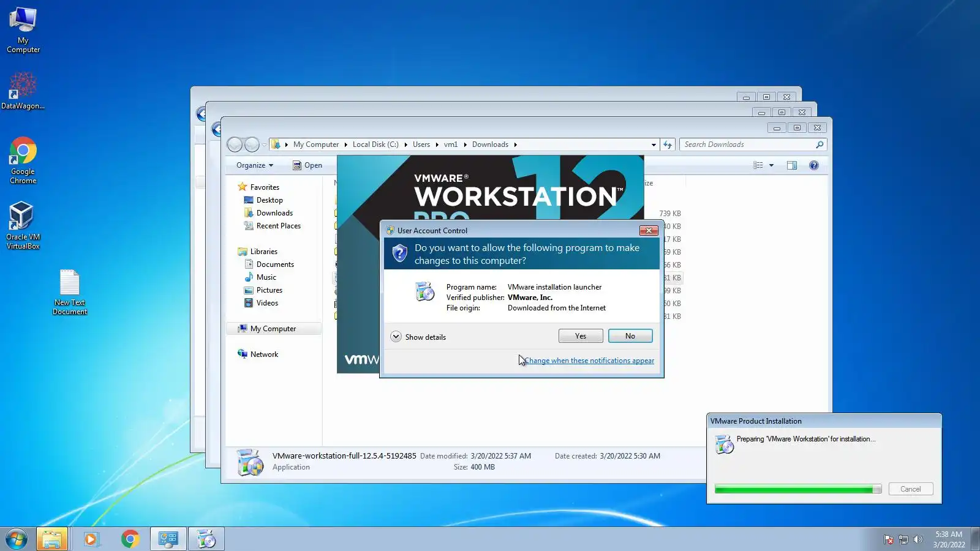Click the Open button in Explorer toolbar

pos(307,165)
